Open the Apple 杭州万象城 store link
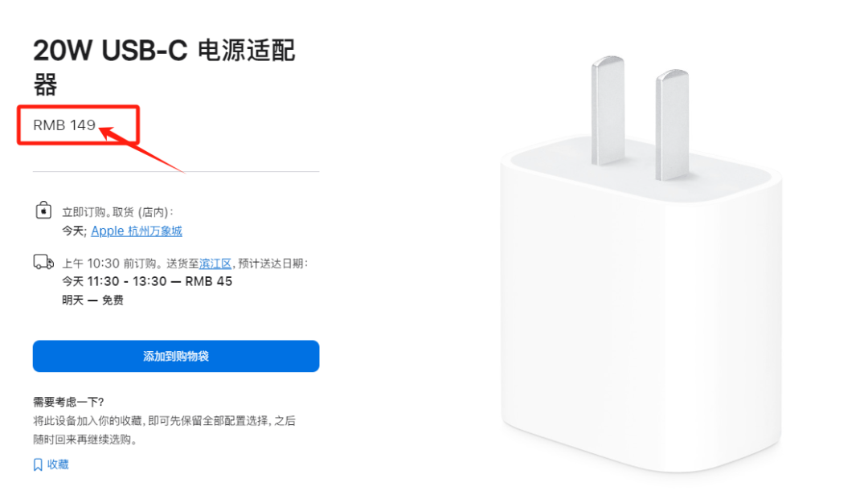The height and width of the screenshot is (503, 868). (136, 231)
